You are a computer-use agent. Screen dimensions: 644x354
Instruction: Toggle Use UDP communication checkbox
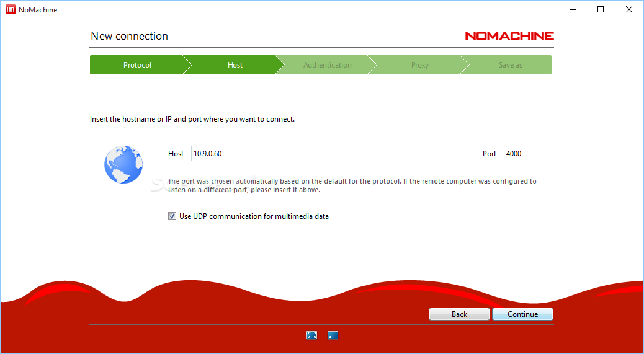172,216
